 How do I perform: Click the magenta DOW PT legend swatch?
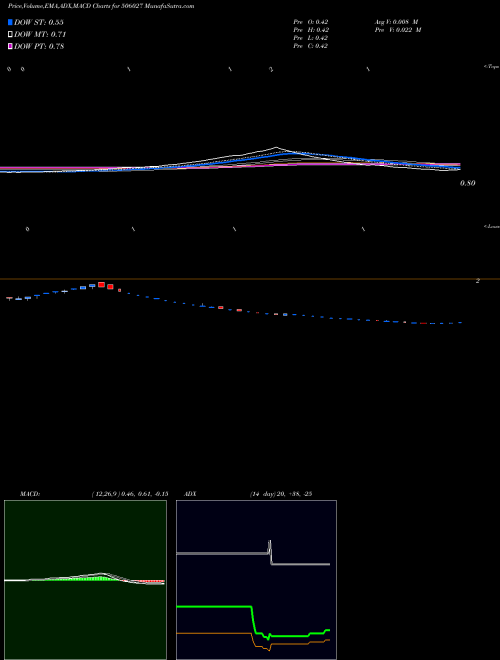(x=10, y=46)
